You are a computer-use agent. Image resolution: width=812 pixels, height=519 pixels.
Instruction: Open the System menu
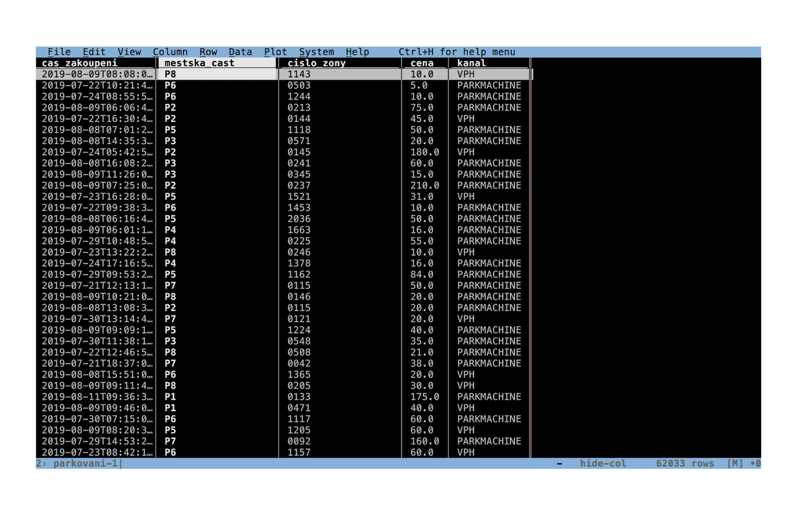tap(317, 52)
